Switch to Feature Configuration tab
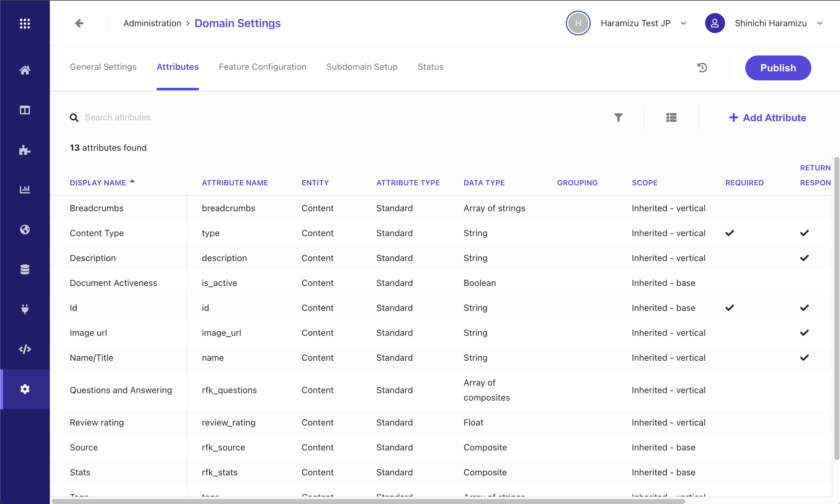 (x=262, y=67)
